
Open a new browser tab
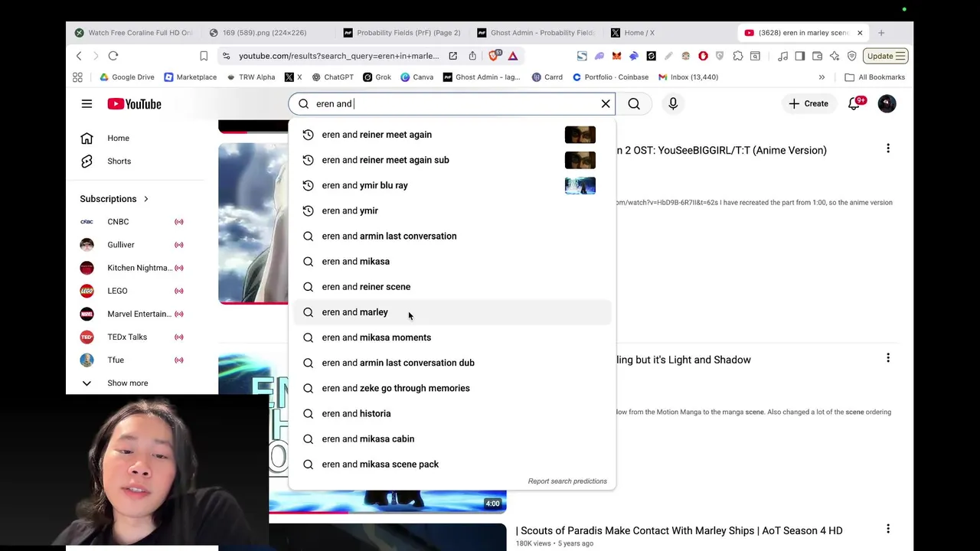click(881, 33)
